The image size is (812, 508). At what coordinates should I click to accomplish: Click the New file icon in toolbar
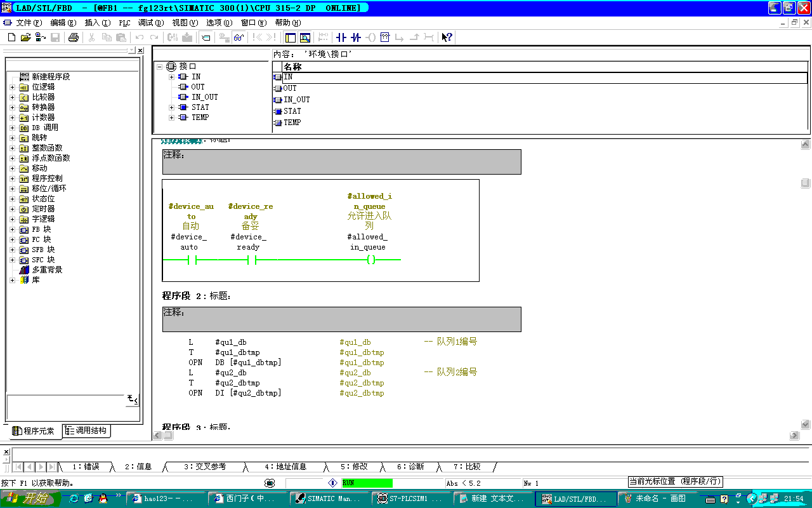[x=11, y=37]
